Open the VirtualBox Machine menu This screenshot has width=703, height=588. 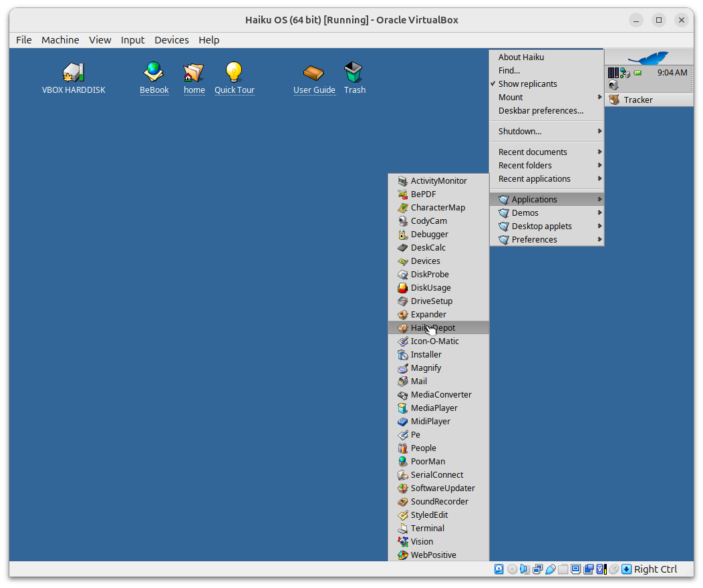60,40
